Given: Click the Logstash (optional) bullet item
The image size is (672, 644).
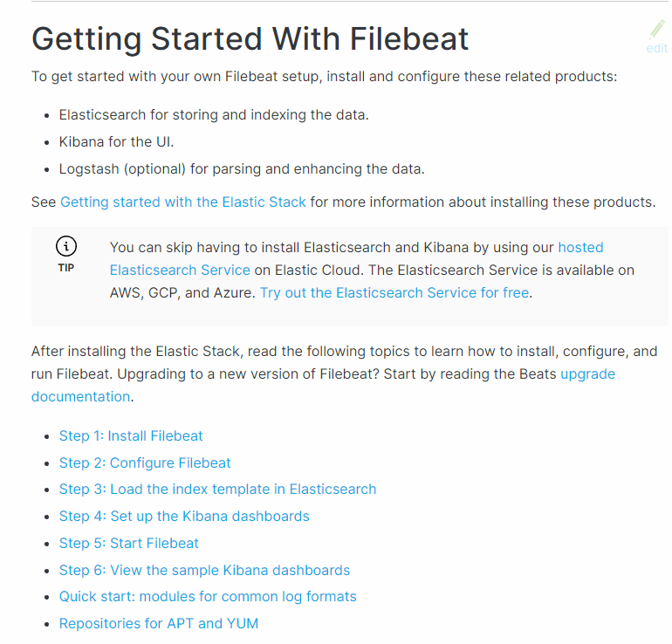Looking at the screenshot, I should (242, 169).
